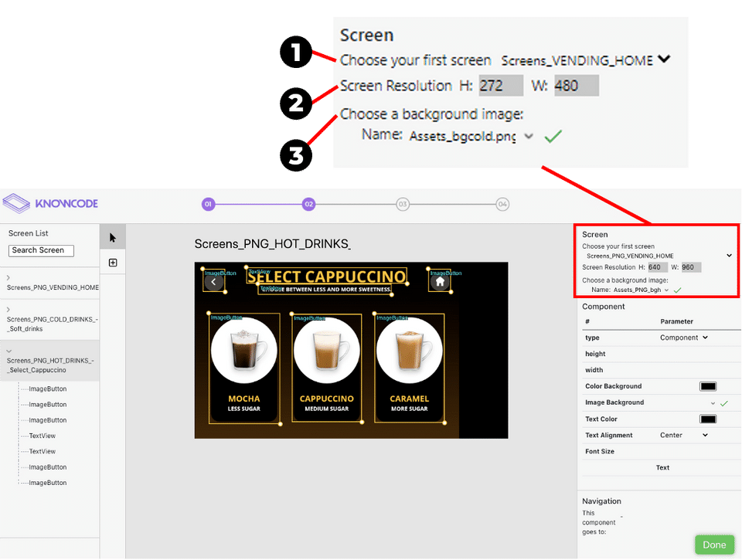
Task: Select the Caramel drink card on canvas
Action: (x=410, y=368)
